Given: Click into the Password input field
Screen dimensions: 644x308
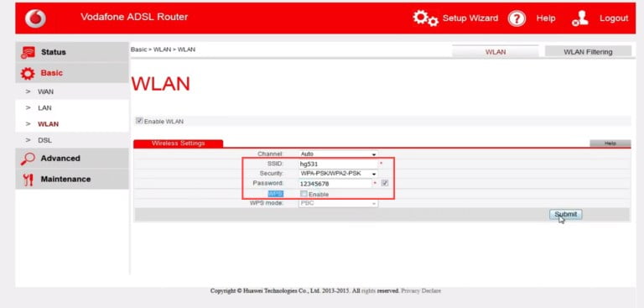Looking at the screenshot, I should 335,184.
